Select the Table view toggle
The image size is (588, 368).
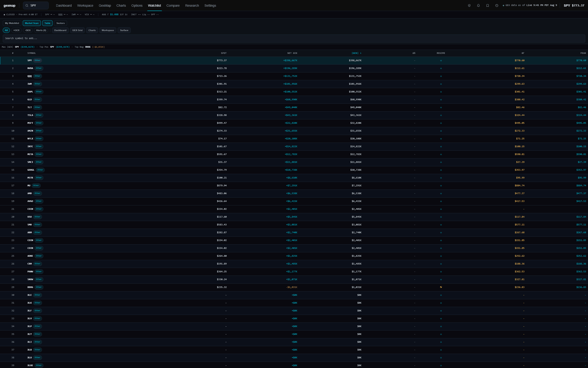tap(47, 23)
